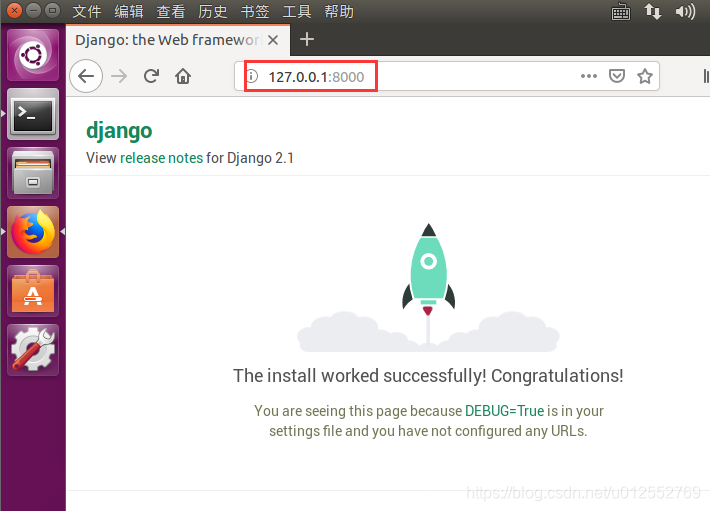Click the Firefox icon in the dock
710x511 pixels.
(33, 232)
